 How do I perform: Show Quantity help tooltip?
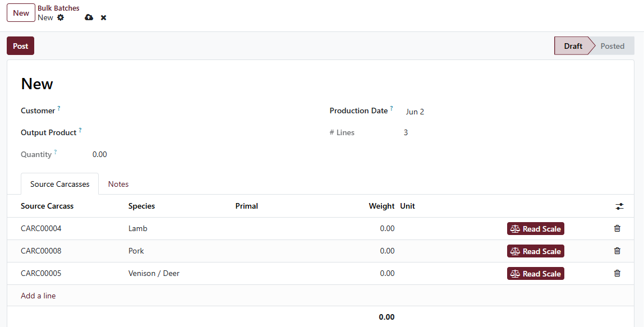[x=56, y=152]
